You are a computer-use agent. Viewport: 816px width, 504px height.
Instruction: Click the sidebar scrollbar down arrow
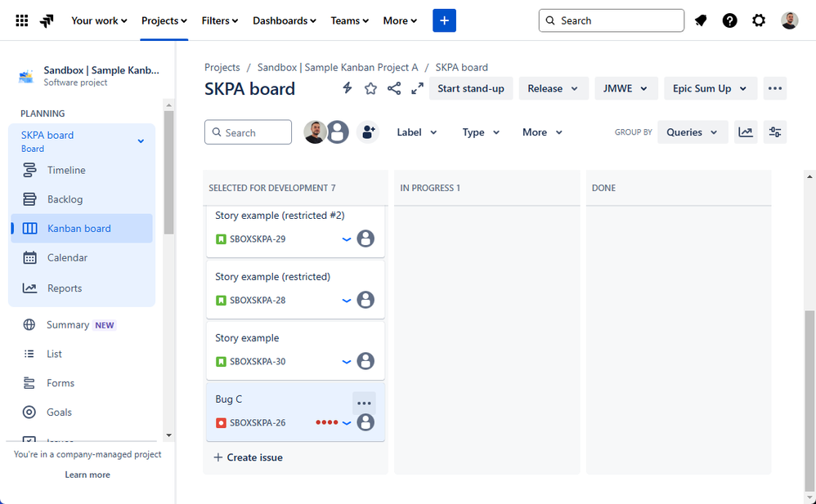coord(168,435)
